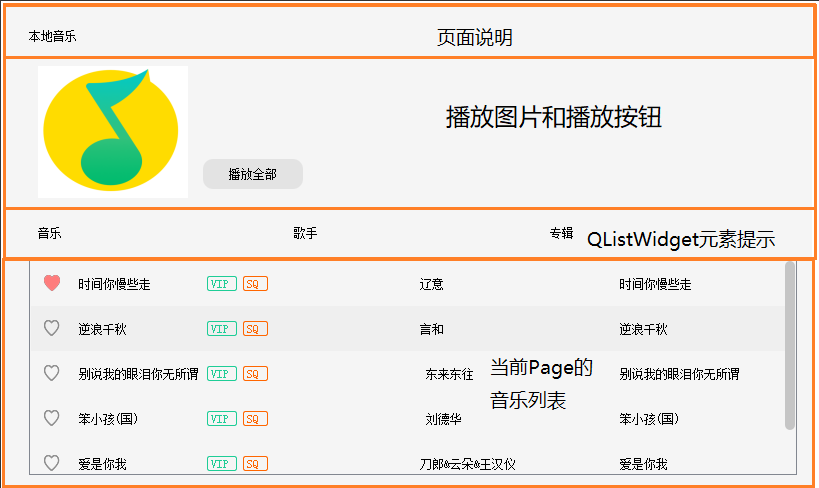
Task: Select song title 爱是你我 in music column
Action: [102, 464]
